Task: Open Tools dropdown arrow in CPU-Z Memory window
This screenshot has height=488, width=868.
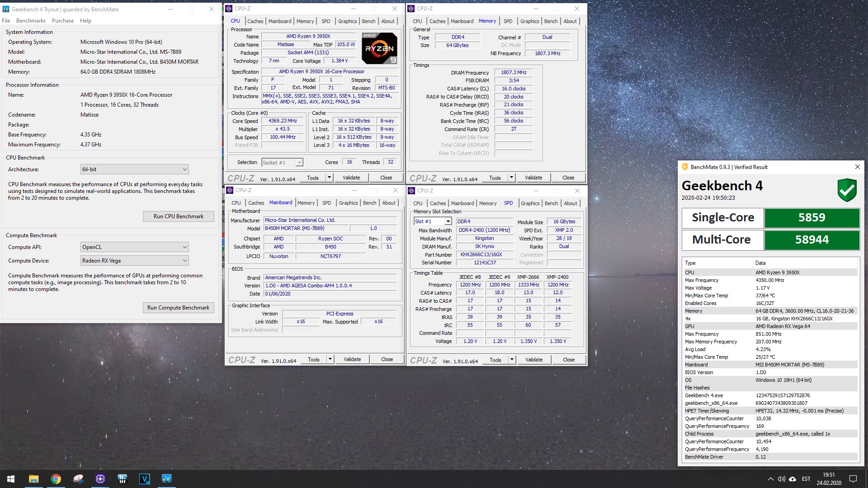Action: (511, 178)
